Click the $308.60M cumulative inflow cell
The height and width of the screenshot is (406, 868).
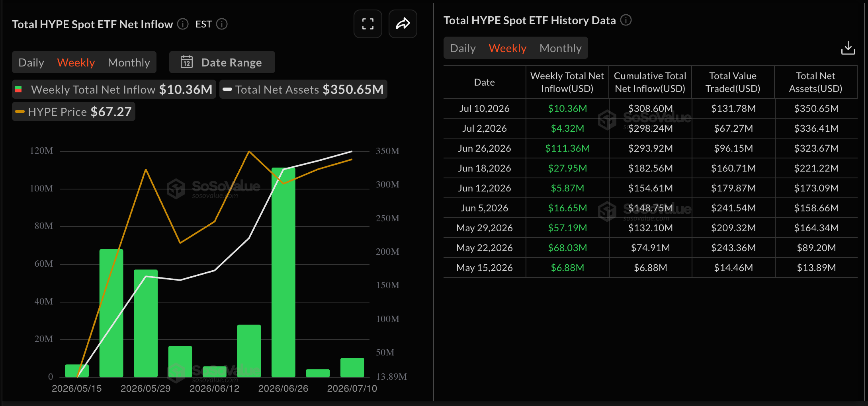pos(651,108)
